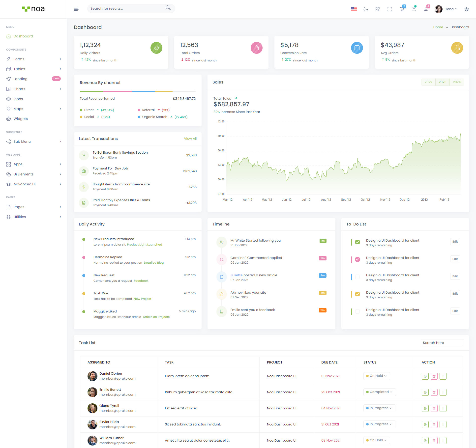Check the third To-Do item checkbox
476x448 pixels.
pyautogui.click(x=357, y=277)
